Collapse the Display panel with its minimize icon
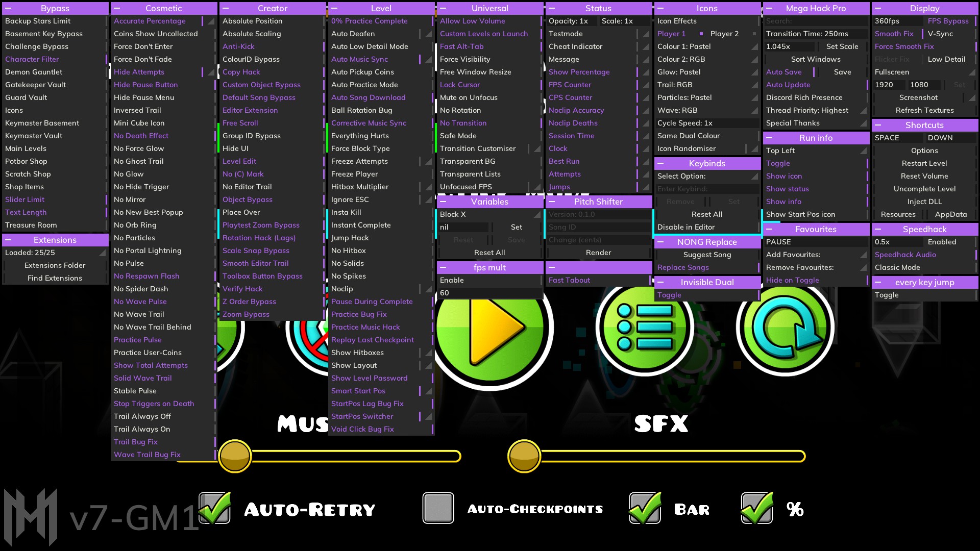This screenshot has width=980, height=551. tap(878, 8)
